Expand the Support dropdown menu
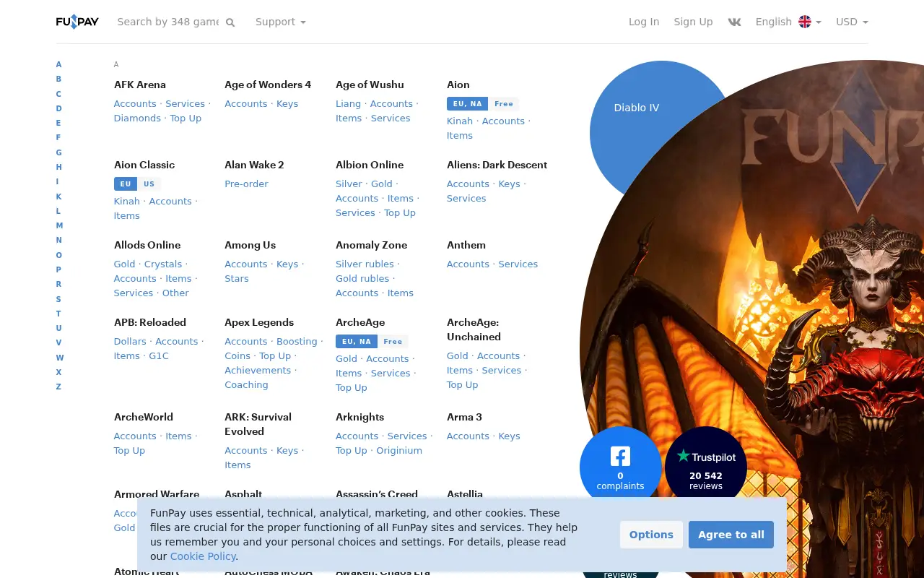Screen dimensions: 924x578 (281, 22)
